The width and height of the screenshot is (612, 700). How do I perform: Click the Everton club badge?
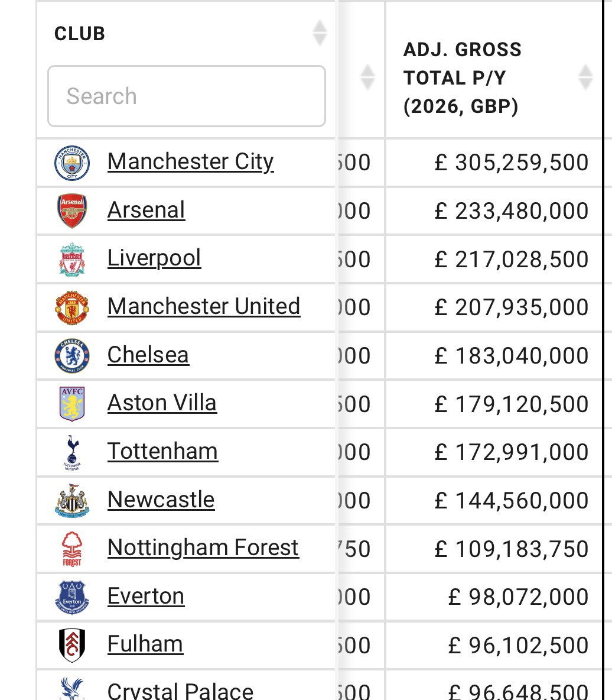pos(72,597)
